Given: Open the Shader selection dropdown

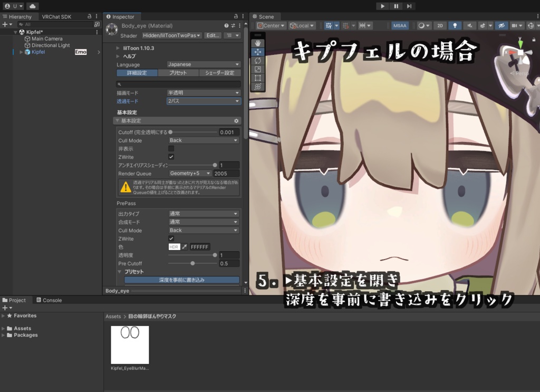Looking at the screenshot, I should pyautogui.click(x=171, y=35).
